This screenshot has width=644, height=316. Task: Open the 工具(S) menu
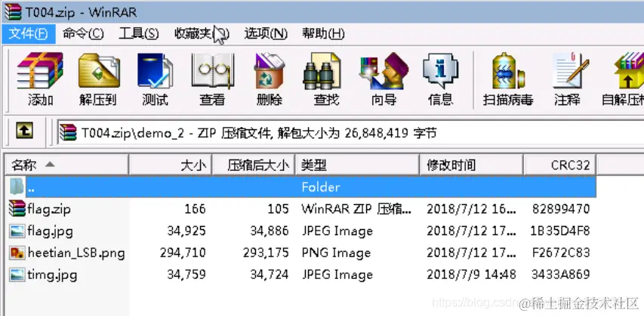coord(139,34)
